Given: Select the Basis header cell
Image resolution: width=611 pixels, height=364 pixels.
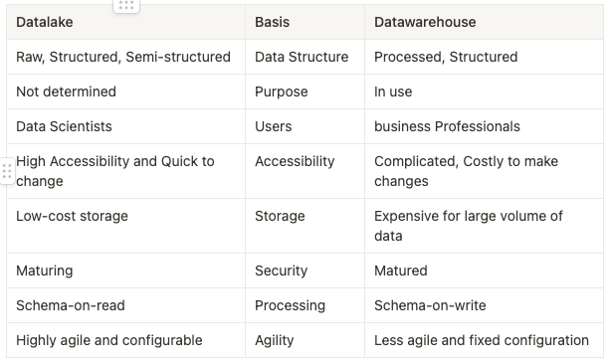Looking at the screenshot, I should (305, 22).
